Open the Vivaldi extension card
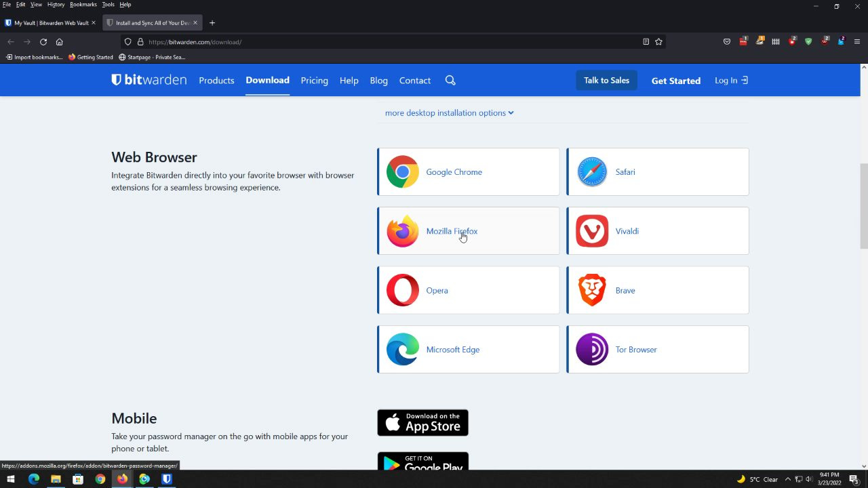Screen dimensions: 868x488 tap(658, 231)
